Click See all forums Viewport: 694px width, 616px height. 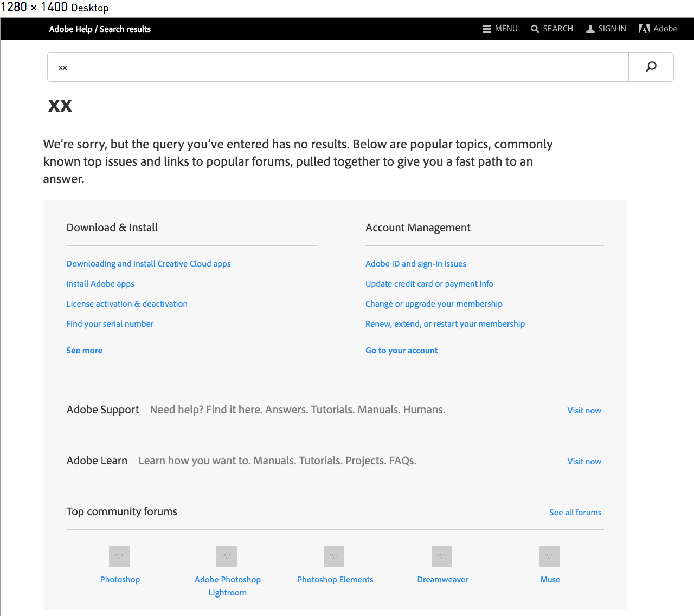[575, 513]
